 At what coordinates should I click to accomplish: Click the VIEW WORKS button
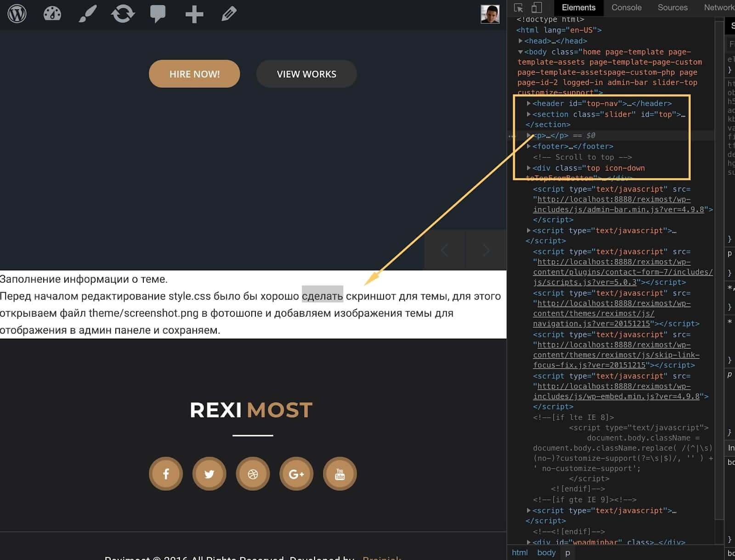(306, 74)
